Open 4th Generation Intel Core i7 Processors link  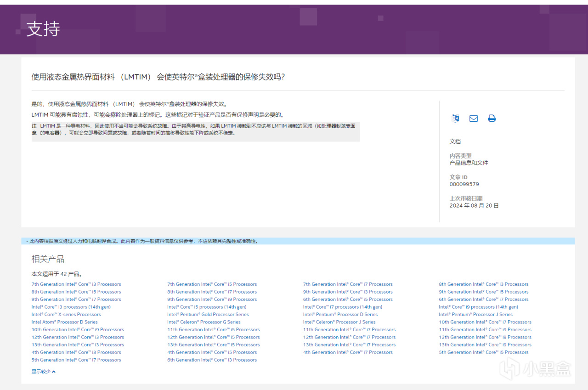point(348,352)
